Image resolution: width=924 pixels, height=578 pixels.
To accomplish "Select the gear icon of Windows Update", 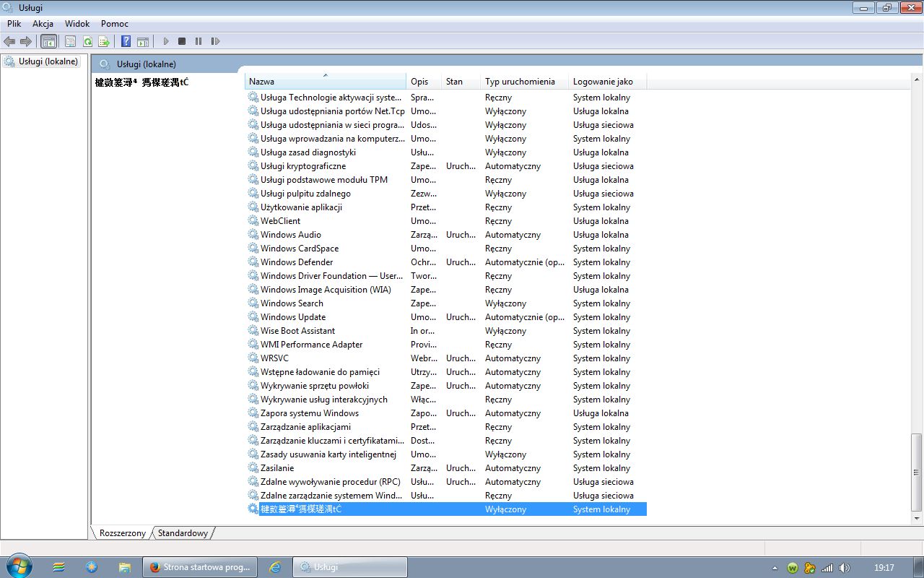I will pyautogui.click(x=253, y=317).
